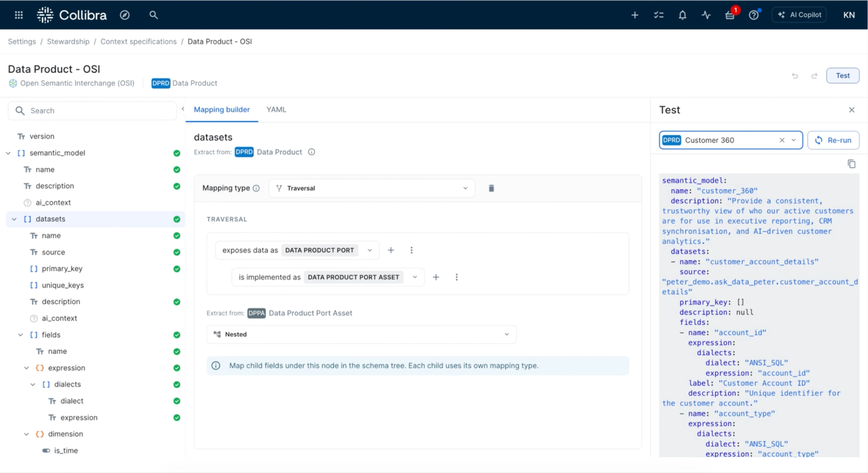Open the compass browse icon

[125, 15]
